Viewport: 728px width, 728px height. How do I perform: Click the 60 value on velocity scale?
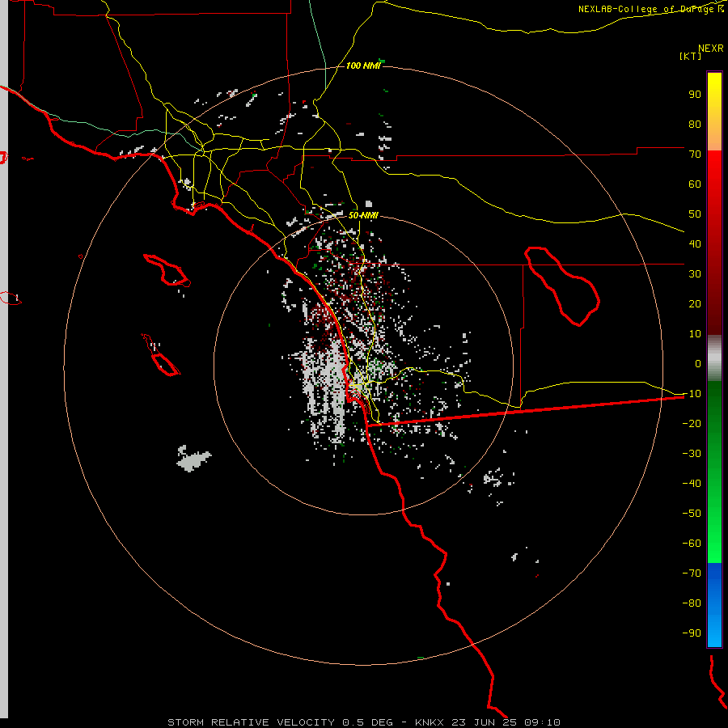click(x=695, y=184)
